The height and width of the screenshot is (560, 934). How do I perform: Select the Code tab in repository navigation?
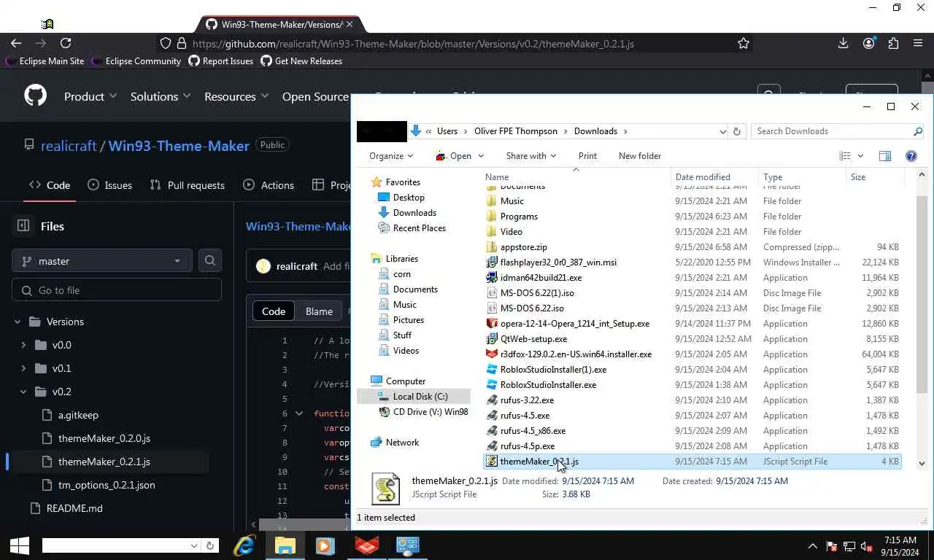click(x=50, y=185)
